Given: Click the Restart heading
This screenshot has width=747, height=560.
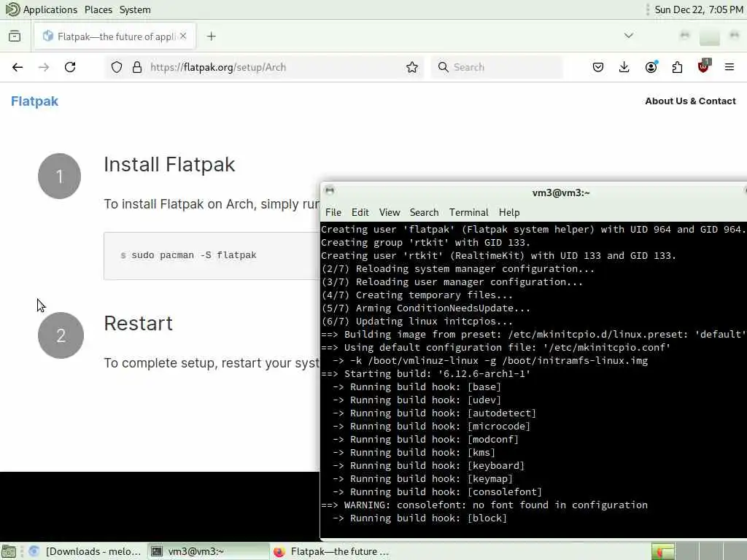Looking at the screenshot, I should (x=138, y=323).
